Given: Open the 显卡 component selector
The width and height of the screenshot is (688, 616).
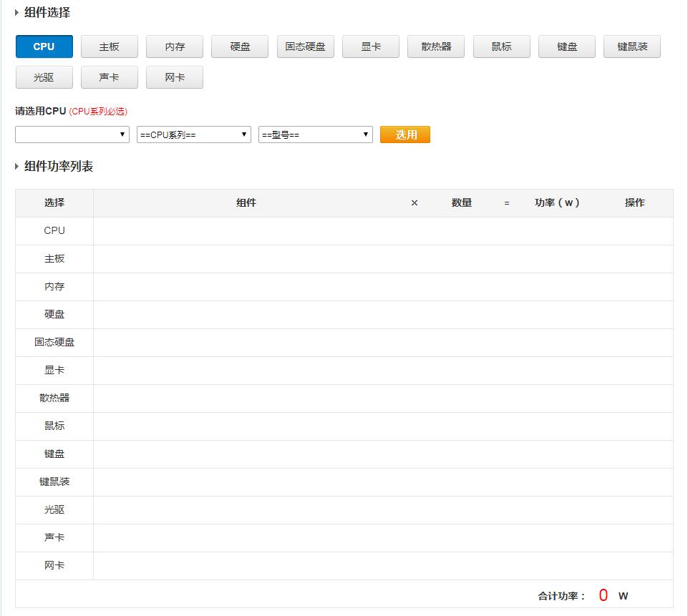Looking at the screenshot, I should [x=370, y=46].
